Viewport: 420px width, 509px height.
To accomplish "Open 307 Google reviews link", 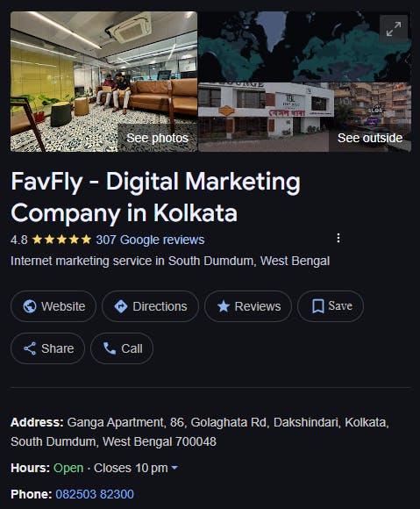I will 150,240.
